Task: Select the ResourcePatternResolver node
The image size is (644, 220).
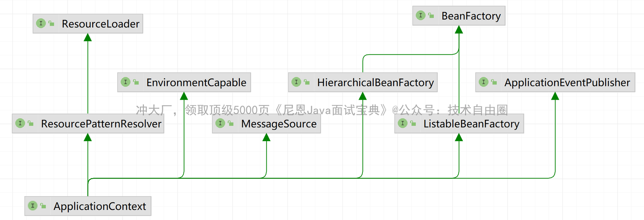Action: pos(101,124)
